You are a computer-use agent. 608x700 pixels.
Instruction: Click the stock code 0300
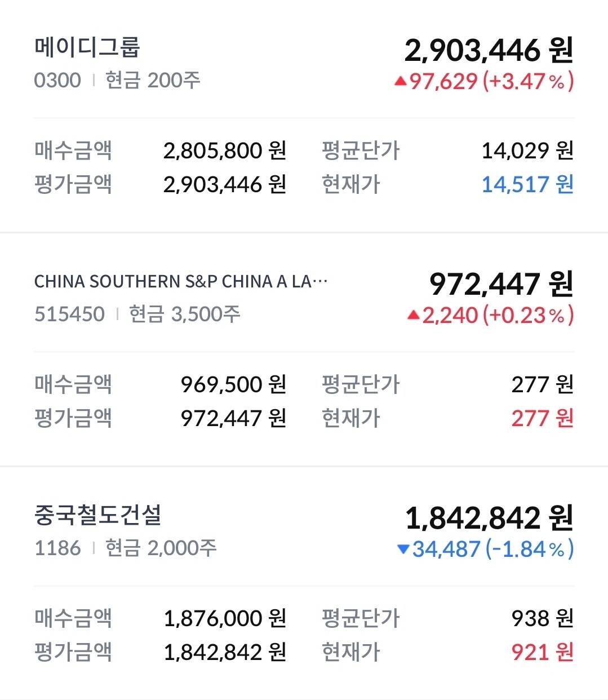point(57,80)
